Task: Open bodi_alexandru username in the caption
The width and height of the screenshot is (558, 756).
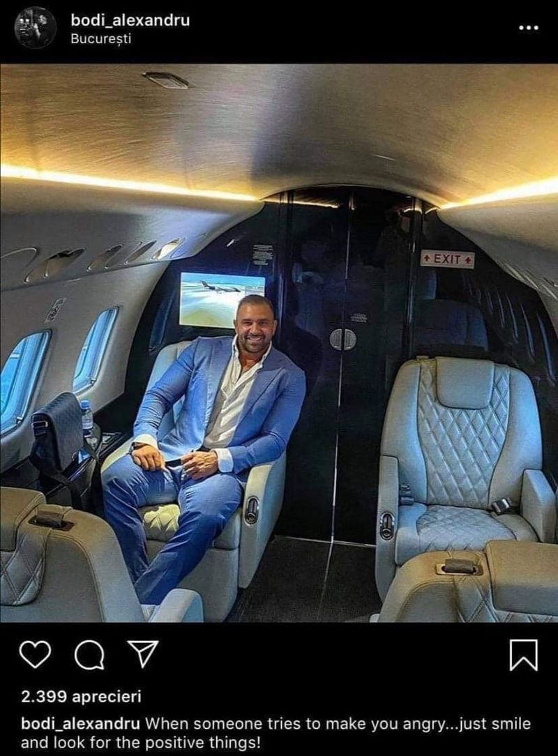Action: coord(80,724)
